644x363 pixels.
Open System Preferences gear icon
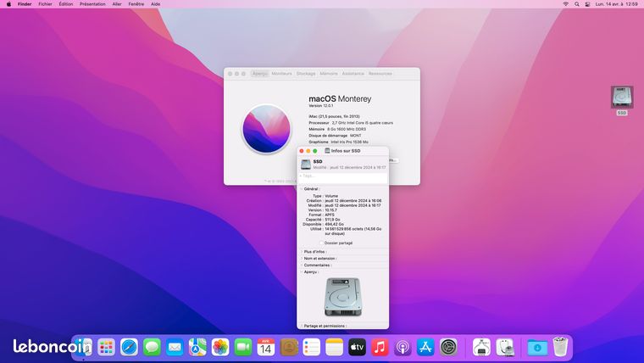click(x=448, y=348)
